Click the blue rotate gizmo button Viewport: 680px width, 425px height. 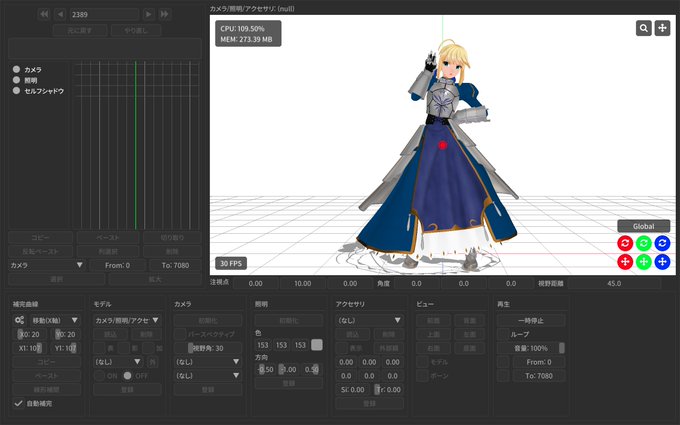pos(662,243)
